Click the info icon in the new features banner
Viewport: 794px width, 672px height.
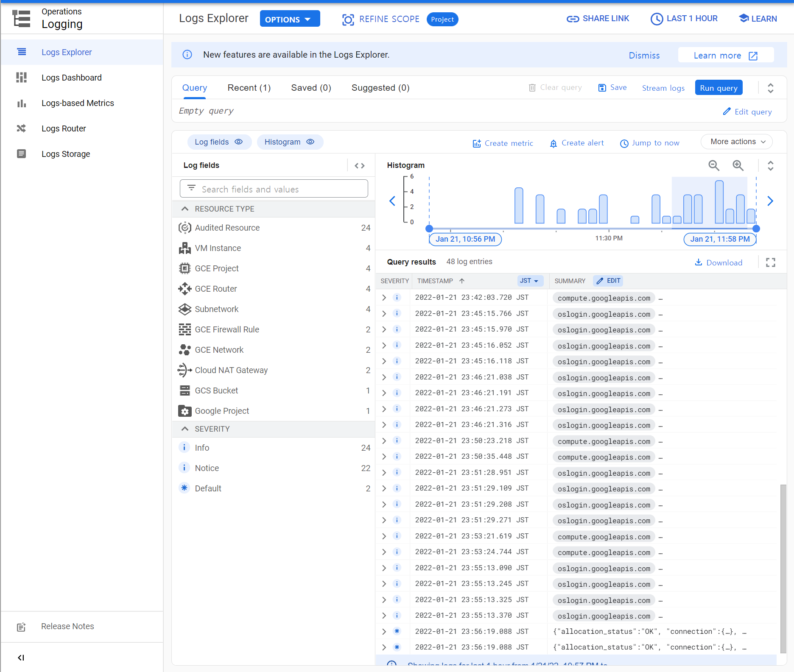pos(187,55)
